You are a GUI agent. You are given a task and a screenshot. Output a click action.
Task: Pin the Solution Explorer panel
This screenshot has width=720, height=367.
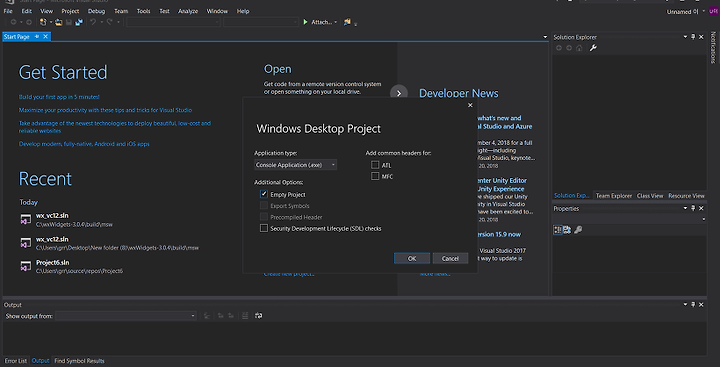tap(693, 37)
